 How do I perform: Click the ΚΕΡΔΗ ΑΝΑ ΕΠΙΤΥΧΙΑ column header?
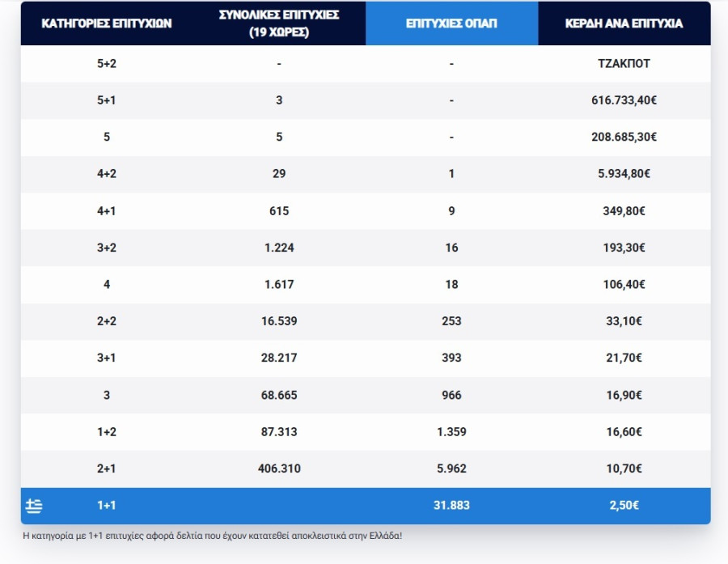[624, 23]
